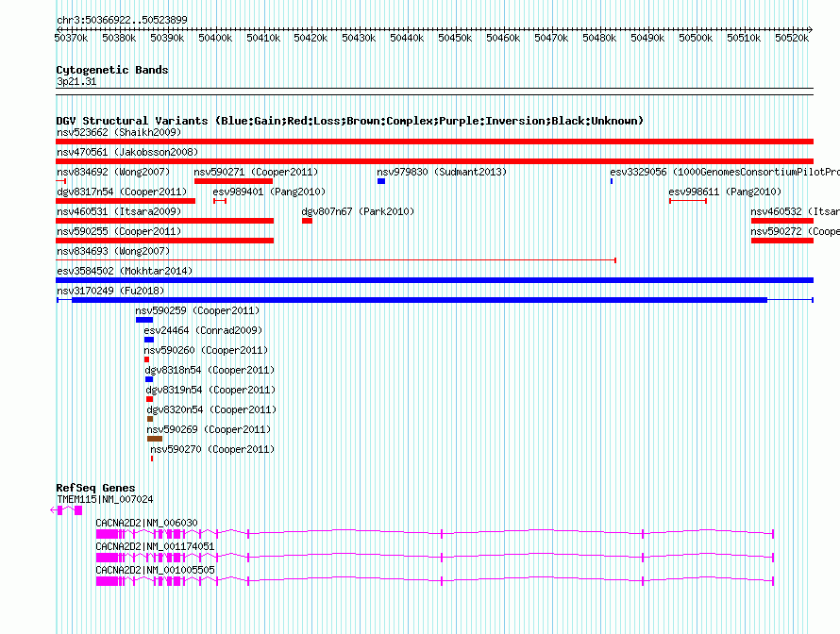Click the nsv590255 (Cooper2011) label
840x634 pixels.
tap(119, 231)
